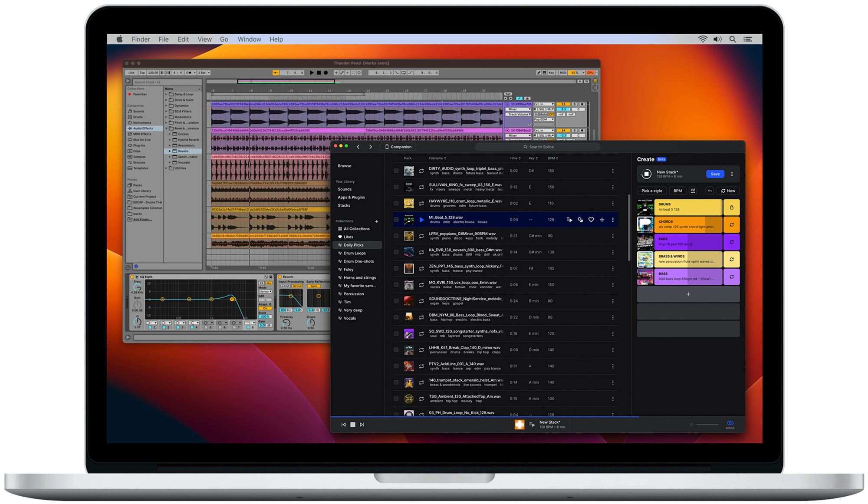Image resolution: width=868 pixels, height=504 pixels.
Task: Expand the Delay & Loop folder
Action: pyautogui.click(x=166, y=94)
